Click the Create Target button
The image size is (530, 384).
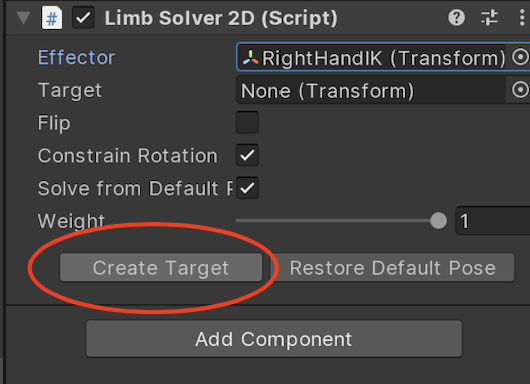pyautogui.click(x=161, y=267)
